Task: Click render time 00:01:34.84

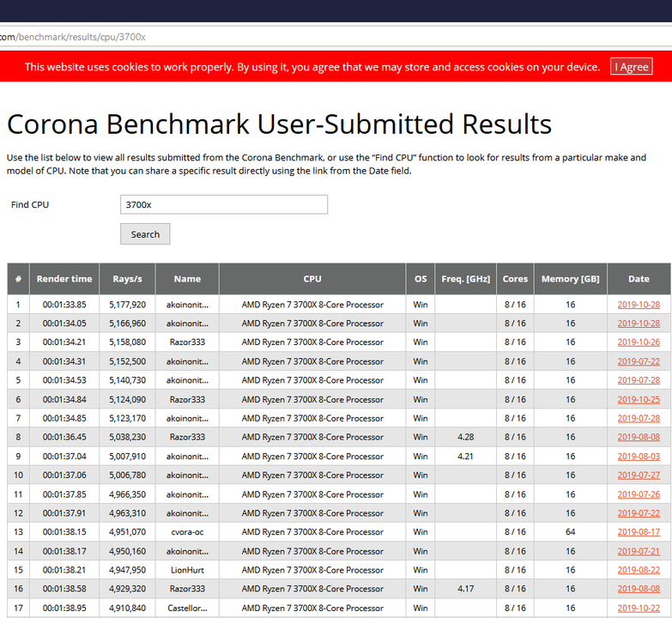Action: (64, 400)
